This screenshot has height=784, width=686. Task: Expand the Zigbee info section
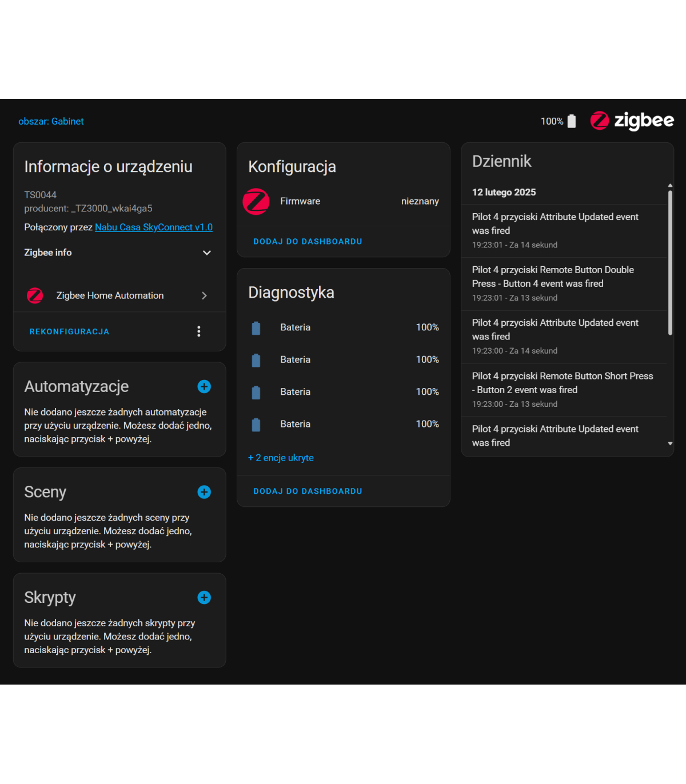click(x=118, y=253)
